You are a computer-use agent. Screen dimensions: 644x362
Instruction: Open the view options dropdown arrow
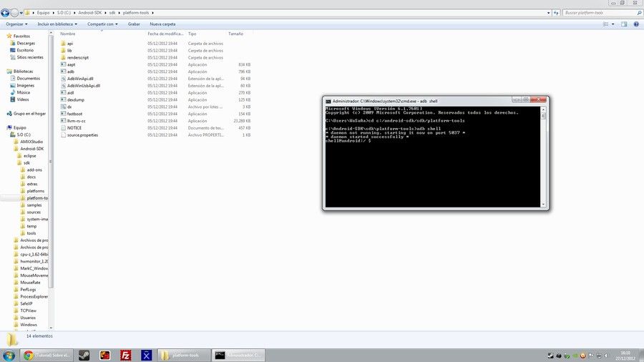point(613,24)
